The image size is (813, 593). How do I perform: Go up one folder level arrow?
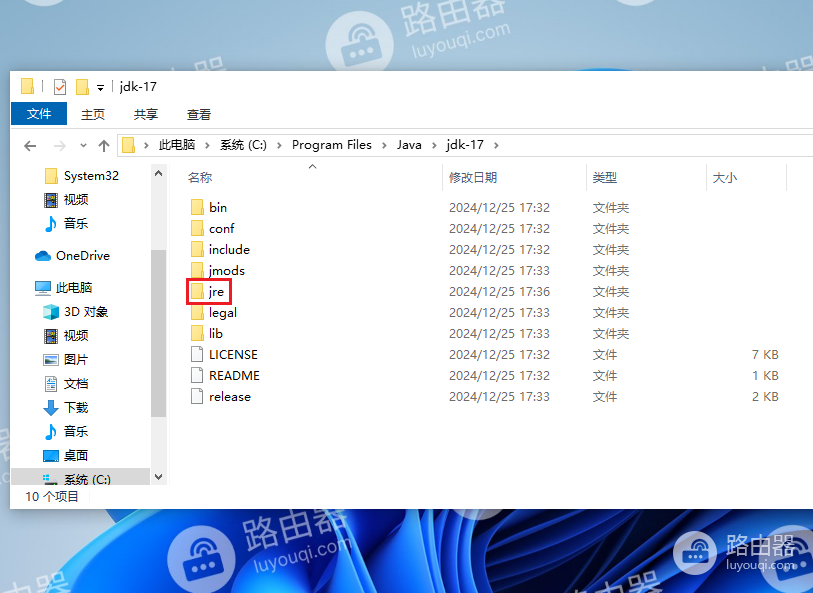tap(104, 146)
